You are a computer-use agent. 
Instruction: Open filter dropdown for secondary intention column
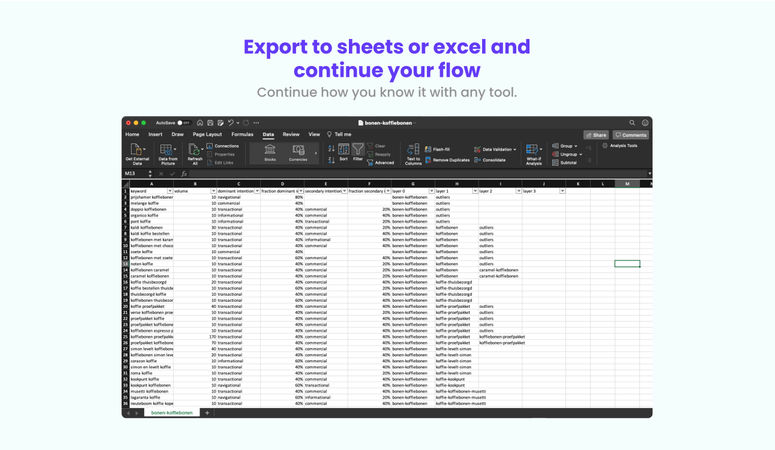(x=344, y=191)
